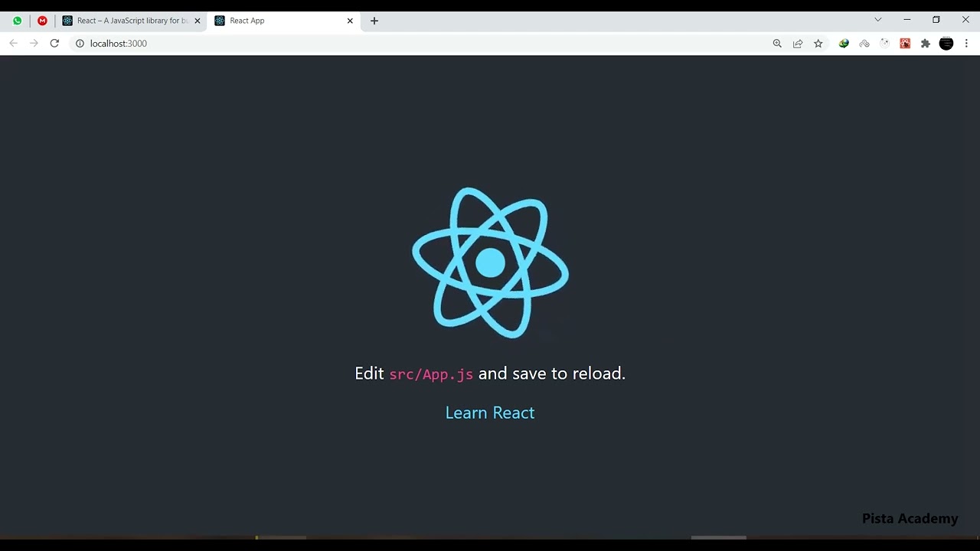Select the React App tab

pyautogui.click(x=283, y=21)
